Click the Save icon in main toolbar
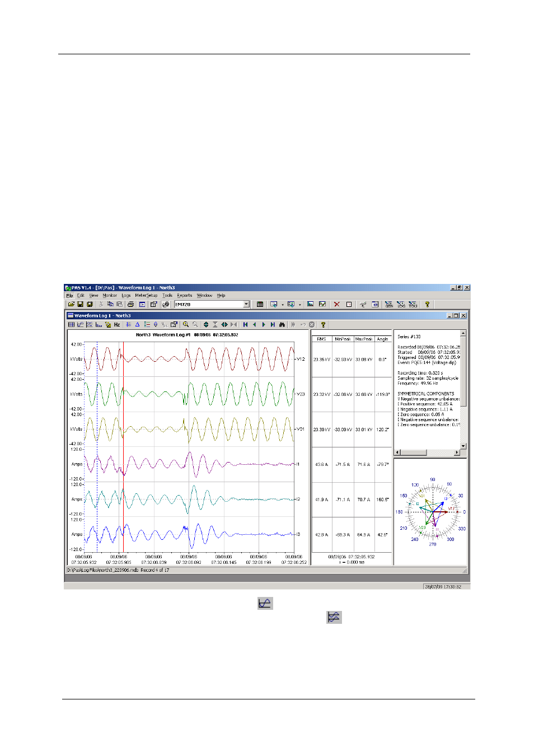534x756 pixels. tap(80, 304)
